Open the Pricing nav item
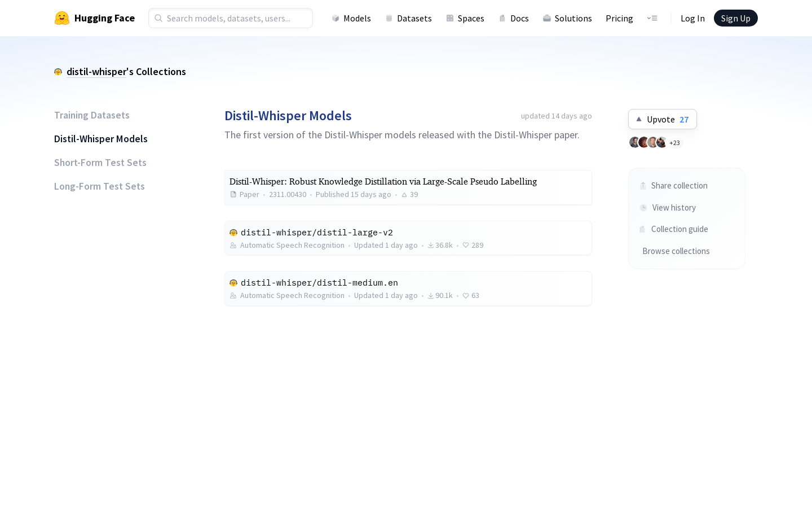Viewport: 812px width, 508px height. pos(619,18)
